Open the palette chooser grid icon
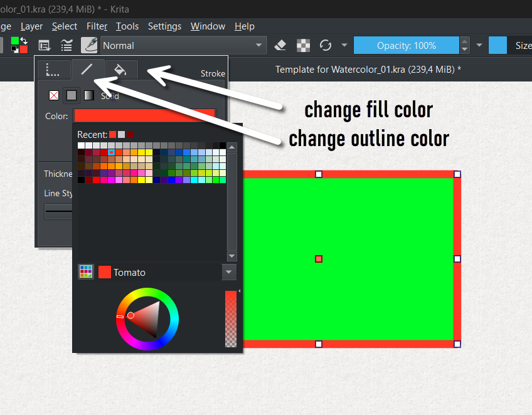 86,272
